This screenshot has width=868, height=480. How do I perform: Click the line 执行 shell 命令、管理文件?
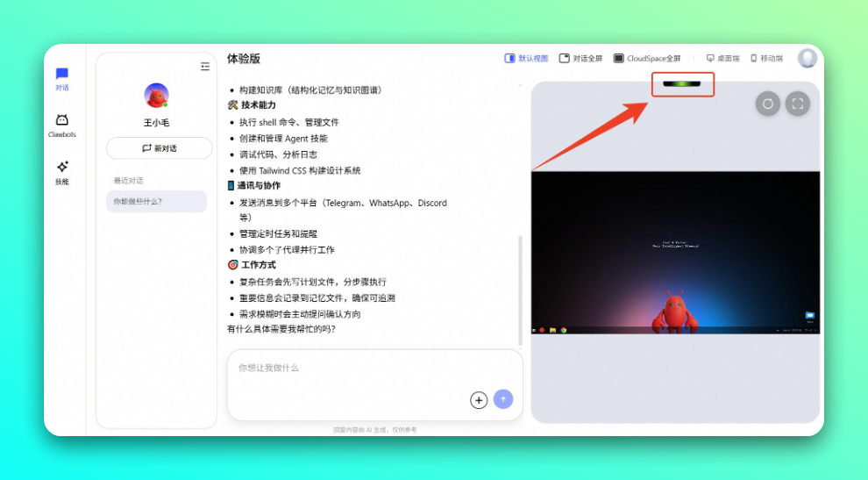(x=289, y=123)
